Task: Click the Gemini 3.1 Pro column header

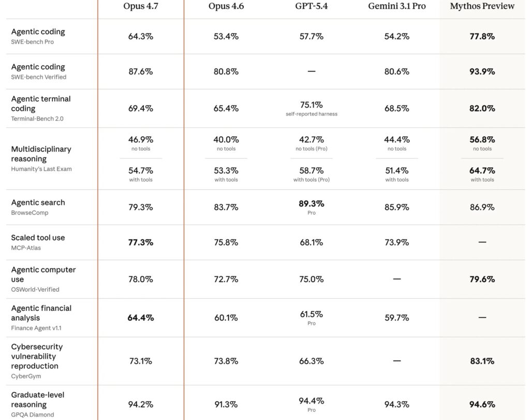Action: click(x=396, y=6)
